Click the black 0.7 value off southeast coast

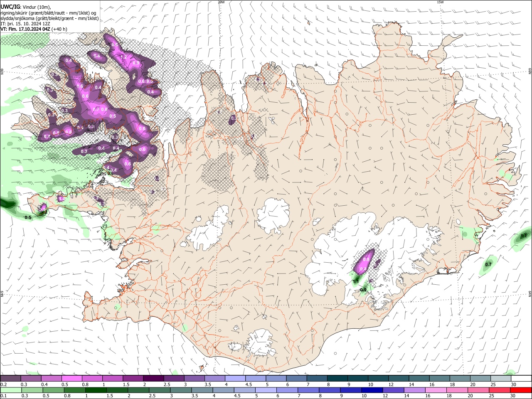(x=488, y=265)
